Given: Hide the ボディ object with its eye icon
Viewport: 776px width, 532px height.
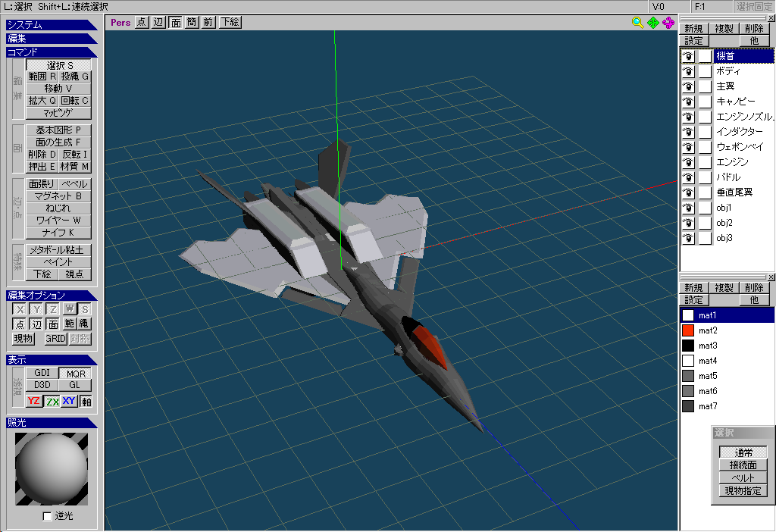Looking at the screenshot, I should coord(688,72).
